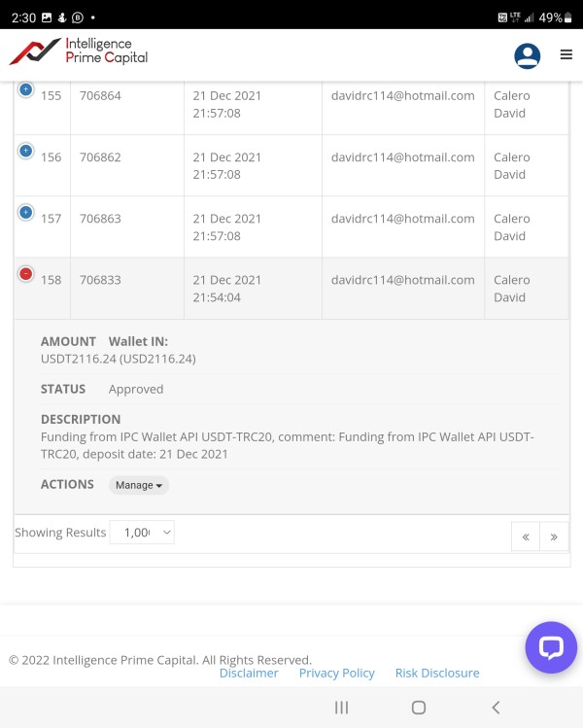
Task: Tap the Android recent apps button
Action: tap(341, 708)
